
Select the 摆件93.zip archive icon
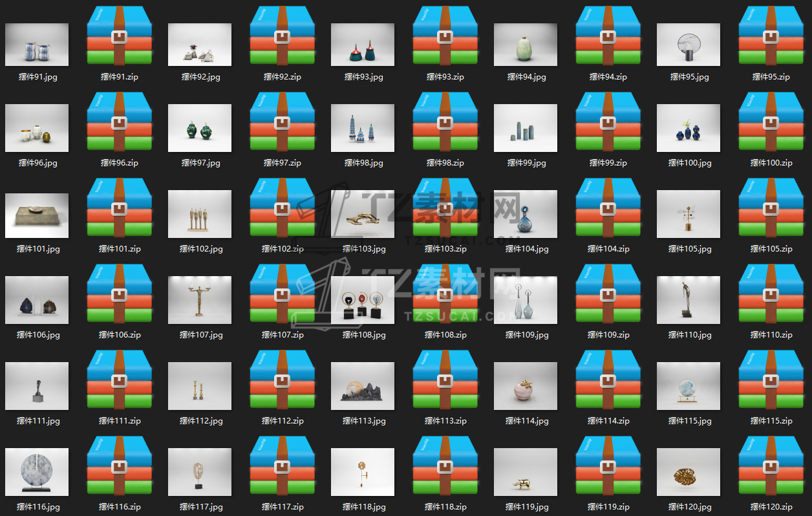pyautogui.click(x=445, y=36)
